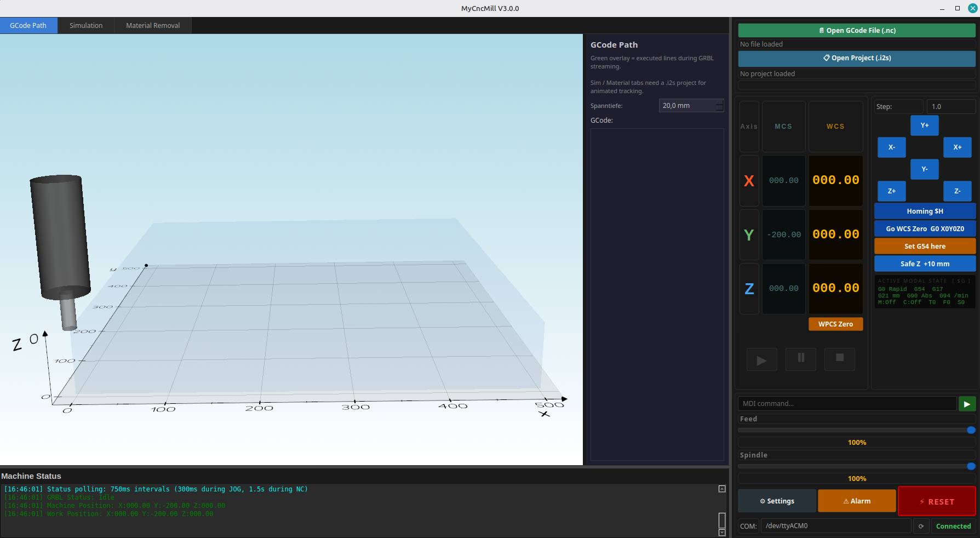This screenshot has width=980, height=538.
Task: Minimize the MyCncMill window
Action: [x=942, y=8]
